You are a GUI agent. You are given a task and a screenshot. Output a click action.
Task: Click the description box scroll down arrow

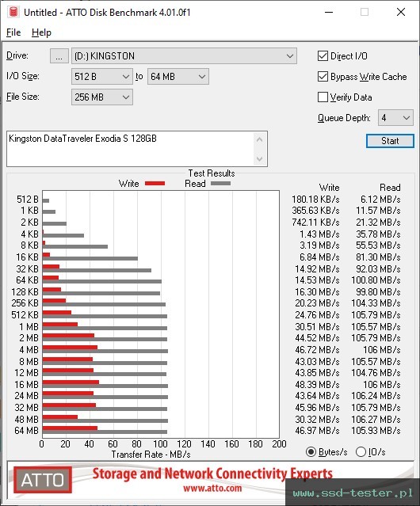click(x=260, y=158)
